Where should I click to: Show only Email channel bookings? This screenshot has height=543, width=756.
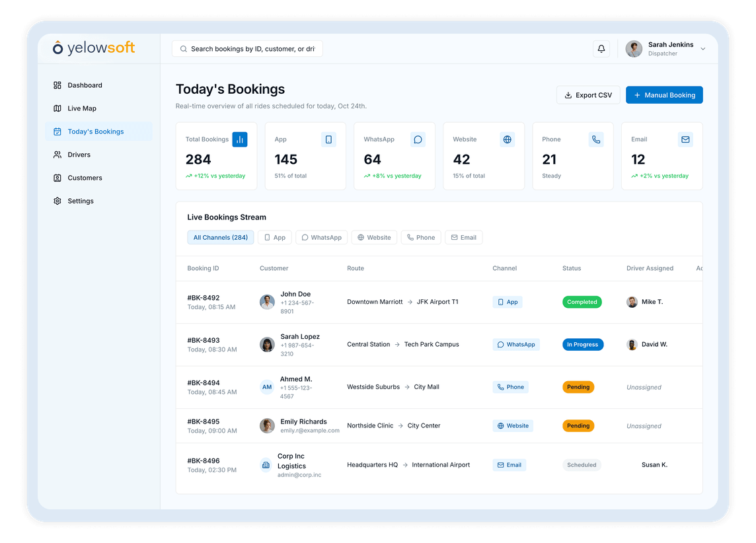463,237
